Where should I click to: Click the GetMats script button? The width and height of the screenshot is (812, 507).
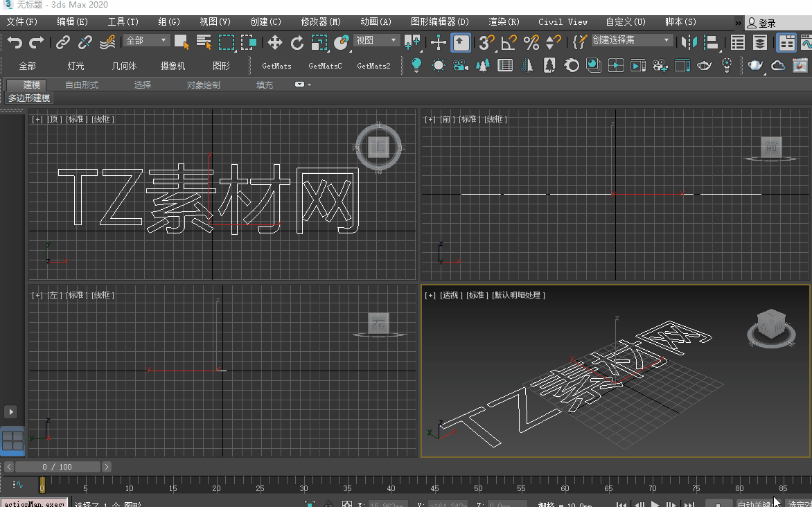point(276,66)
